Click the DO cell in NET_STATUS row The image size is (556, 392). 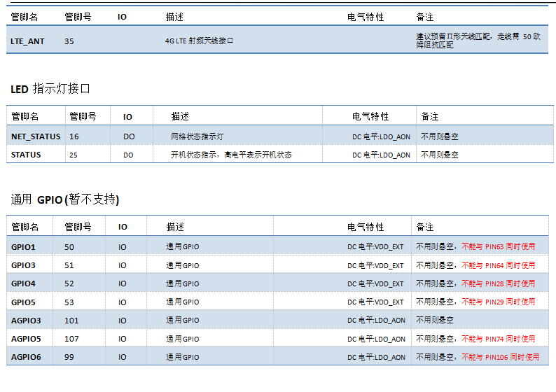129,136
